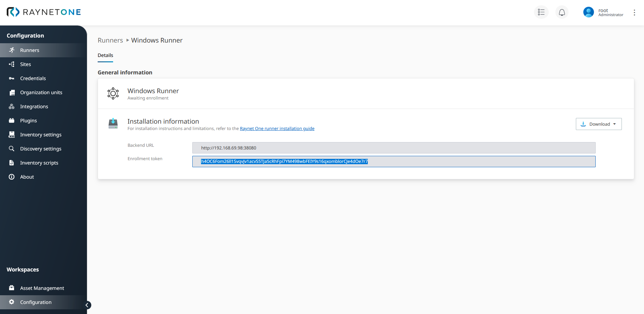This screenshot has width=644, height=314.
Task: Open the Plugins page
Action: [43, 121]
